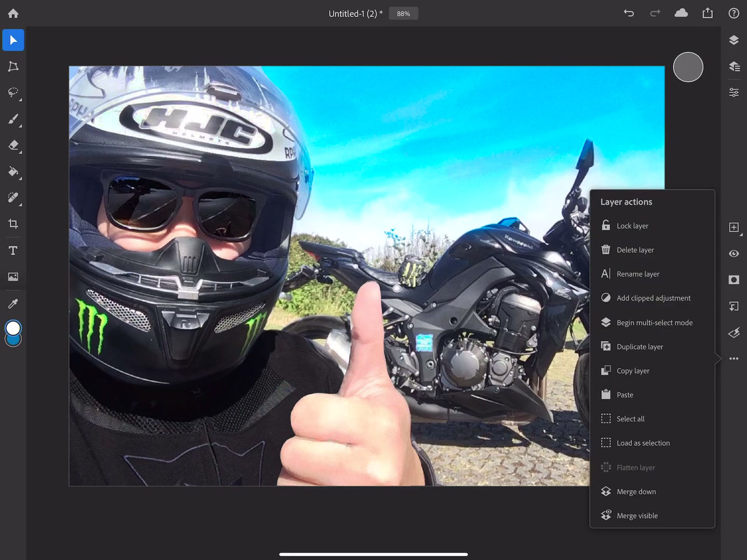Undo the last action
747x560 pixels.
pos(629,13)
